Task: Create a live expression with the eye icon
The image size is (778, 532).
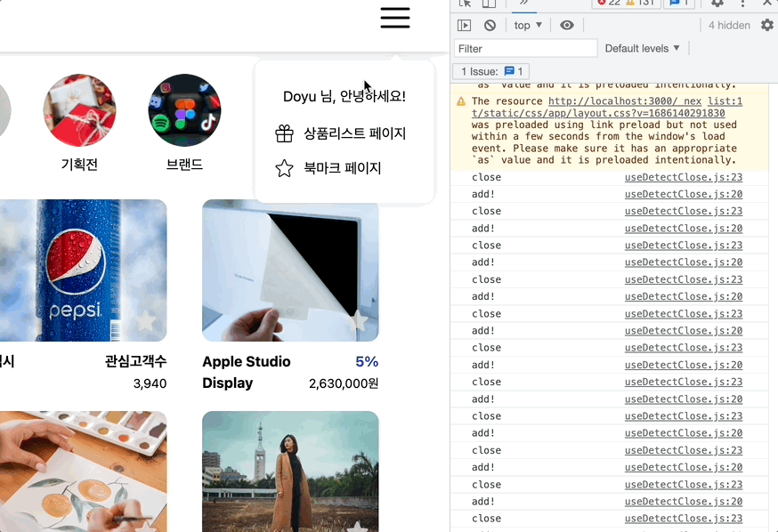Action: pyautogui.click(x=567, y=25)
